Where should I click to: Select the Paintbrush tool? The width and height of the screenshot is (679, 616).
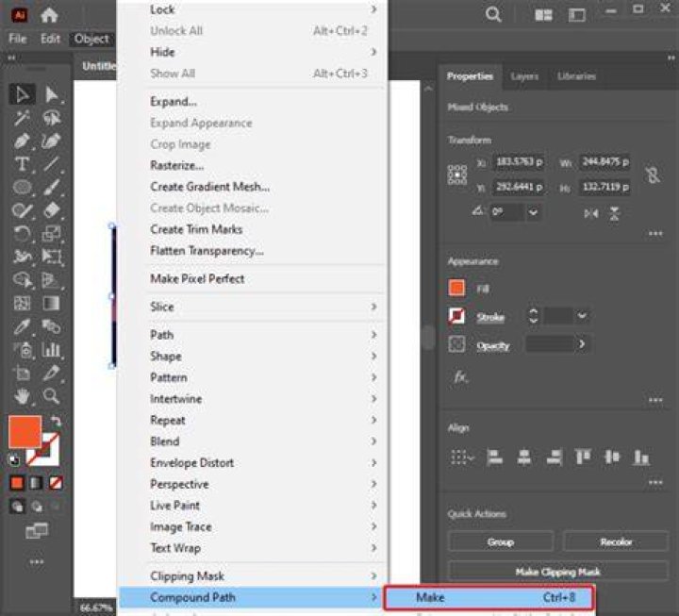pos(52,187)
